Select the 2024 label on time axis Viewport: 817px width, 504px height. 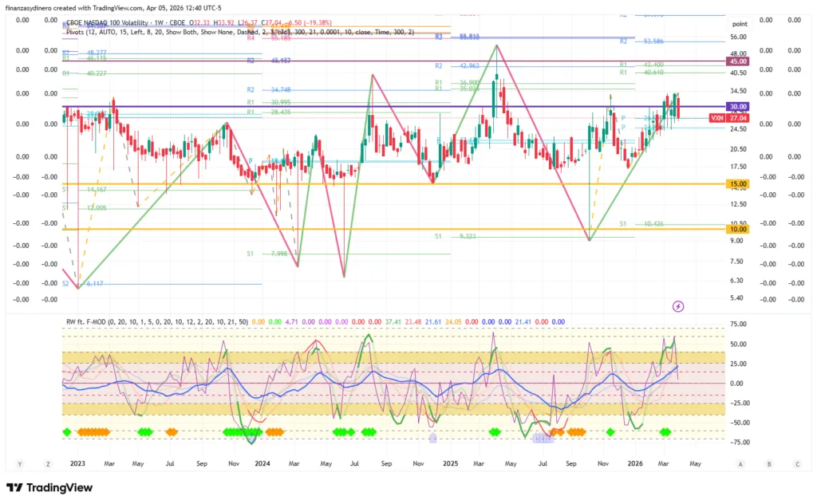[262, 463]
